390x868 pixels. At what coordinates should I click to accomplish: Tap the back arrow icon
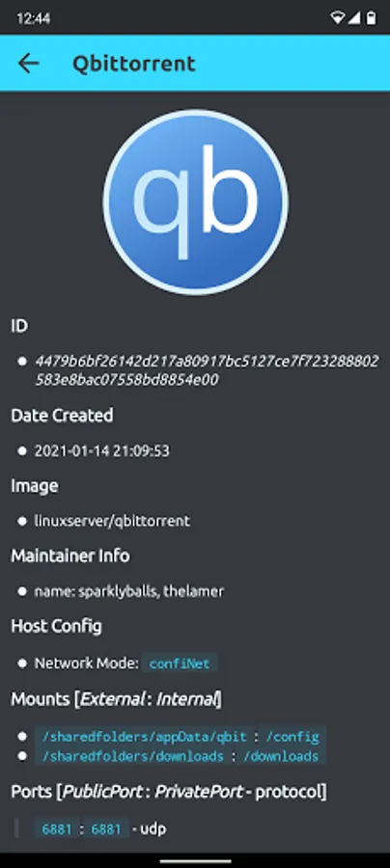click(28, 64)
